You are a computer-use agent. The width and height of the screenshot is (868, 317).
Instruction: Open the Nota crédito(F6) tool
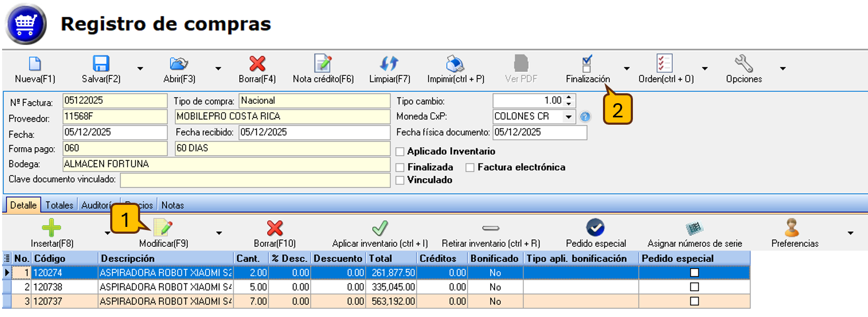pyautogui.click(x=323, y=64)
